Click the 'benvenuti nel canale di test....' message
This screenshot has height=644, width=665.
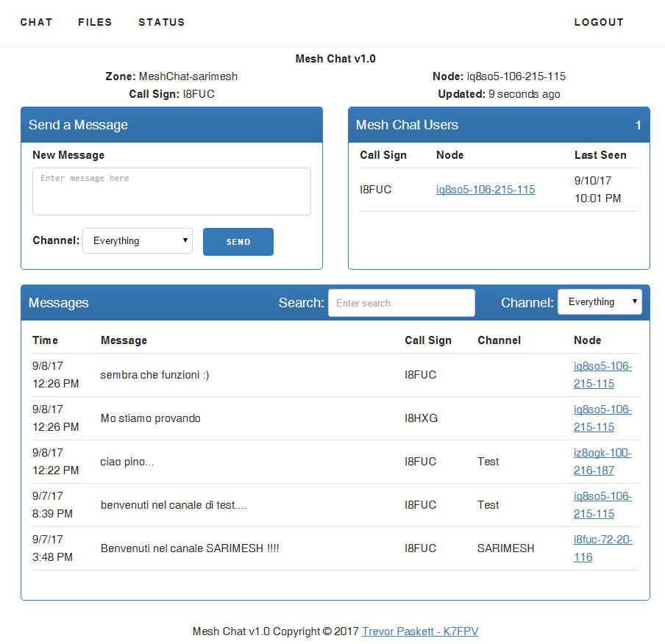click(174, 505)
